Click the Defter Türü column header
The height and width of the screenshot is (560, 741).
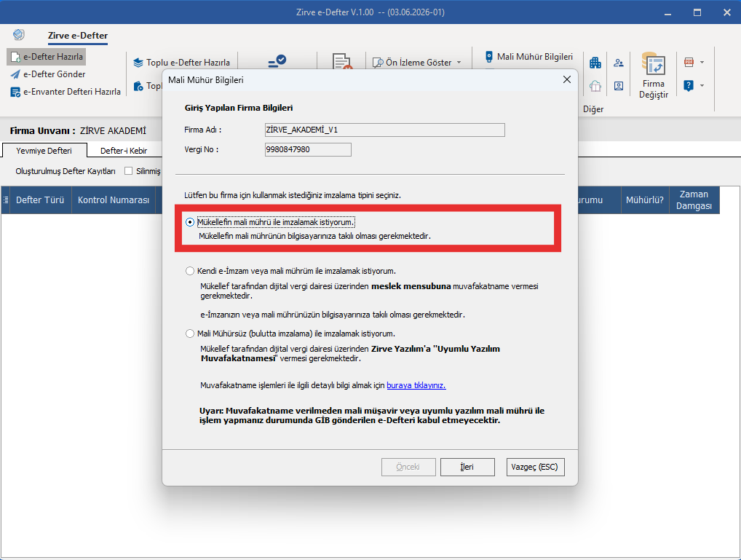40,200
